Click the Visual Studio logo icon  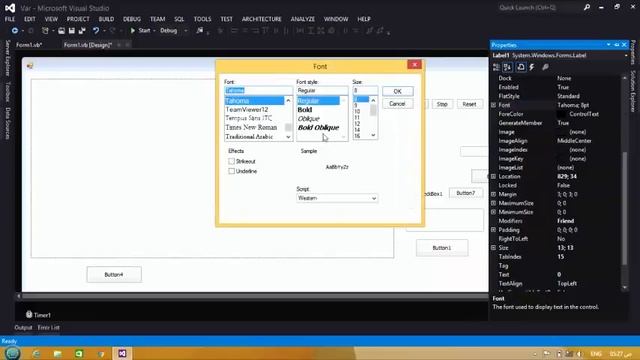click(x=10, y=8)
